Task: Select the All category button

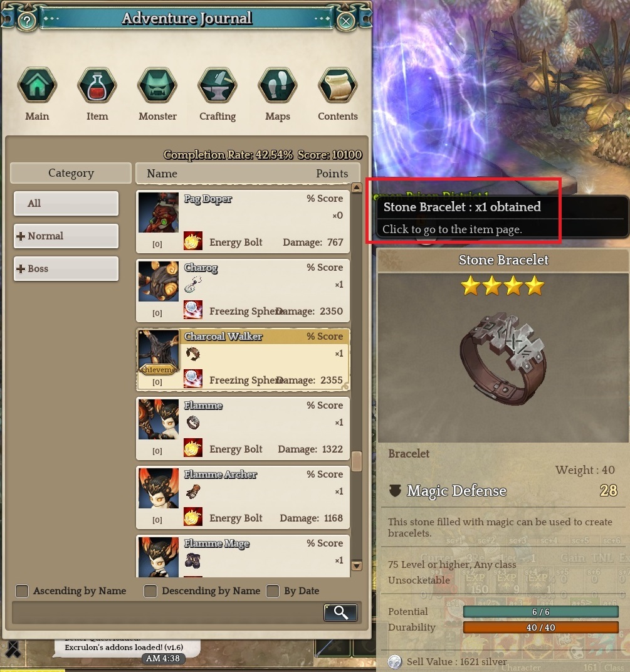Action: 66,204
